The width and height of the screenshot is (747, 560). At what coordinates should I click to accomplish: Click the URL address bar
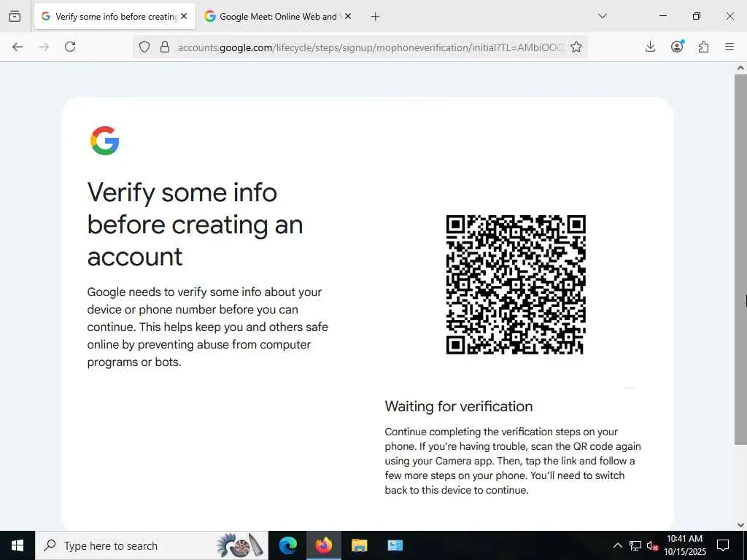tap(371, 47)
